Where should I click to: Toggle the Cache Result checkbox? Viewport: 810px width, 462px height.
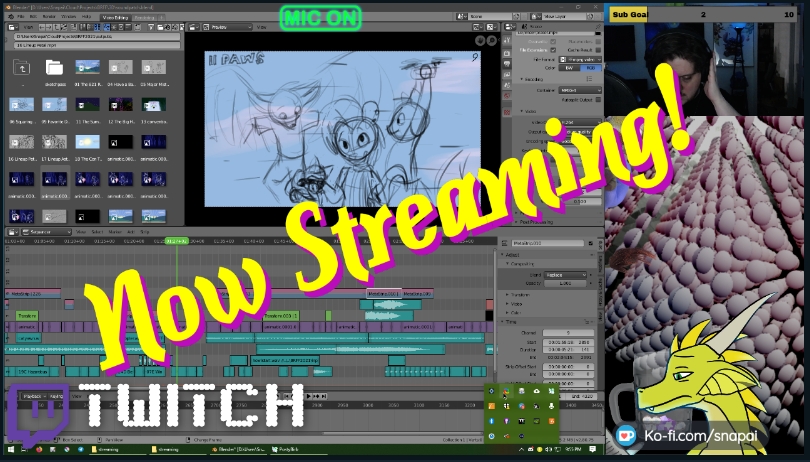click(598, 50)
